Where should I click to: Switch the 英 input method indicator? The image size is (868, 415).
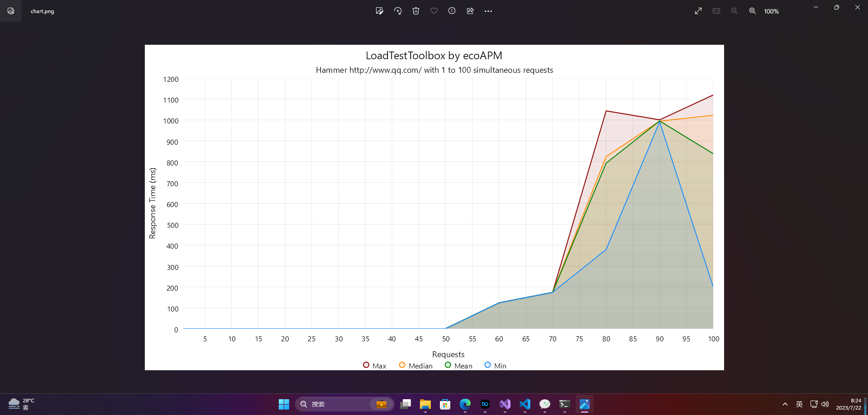coord(800,404)
